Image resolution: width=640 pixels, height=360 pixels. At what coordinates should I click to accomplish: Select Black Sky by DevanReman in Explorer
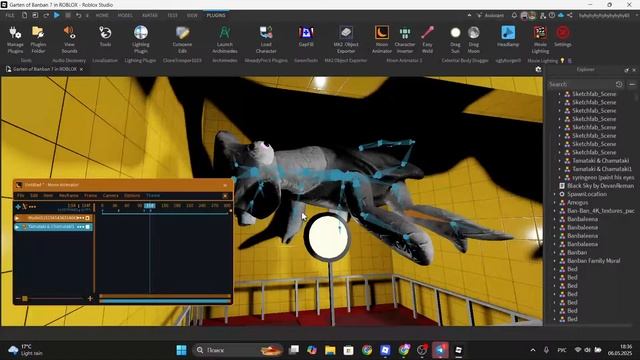coord(600,186)
